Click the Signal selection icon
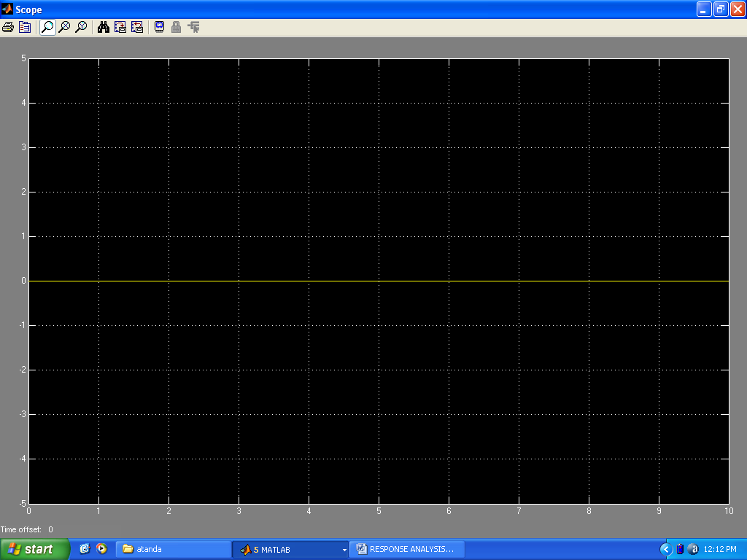The width and height of the screenshot is (747, 560). coord(193,27)
